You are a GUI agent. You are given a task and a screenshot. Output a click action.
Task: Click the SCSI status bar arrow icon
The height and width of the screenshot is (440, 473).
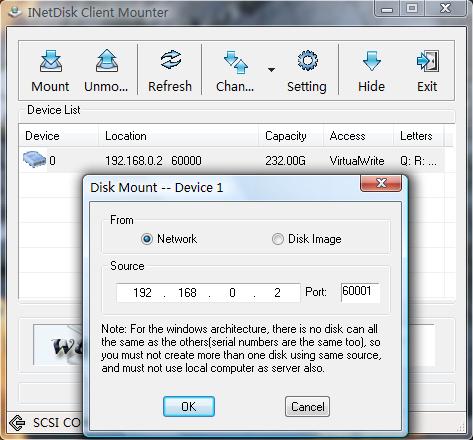click(x=17, y=423)
